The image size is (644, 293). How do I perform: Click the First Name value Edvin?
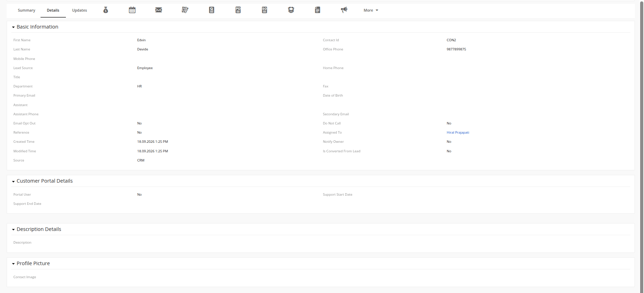pyautogui.click(x=141, y=40)
